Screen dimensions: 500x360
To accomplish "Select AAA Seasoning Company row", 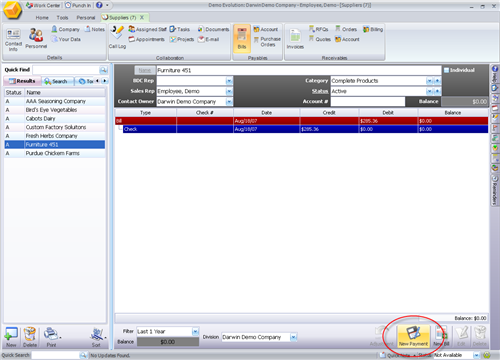I will click(55, 101).
